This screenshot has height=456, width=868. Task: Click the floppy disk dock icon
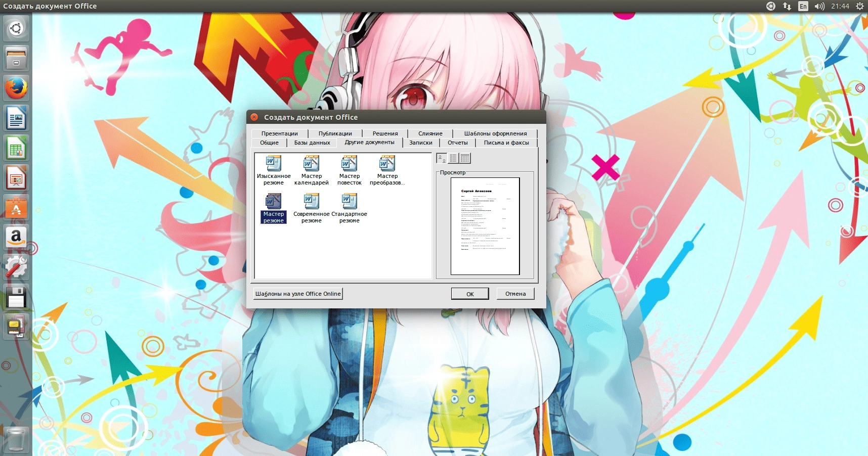(x=16, y=297)
